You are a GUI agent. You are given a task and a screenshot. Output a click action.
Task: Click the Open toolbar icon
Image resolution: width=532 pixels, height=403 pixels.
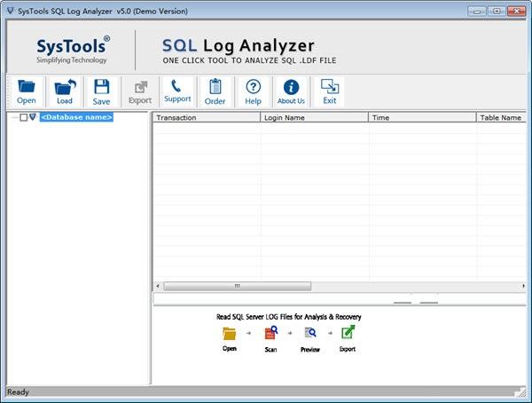tap(27, 91)
